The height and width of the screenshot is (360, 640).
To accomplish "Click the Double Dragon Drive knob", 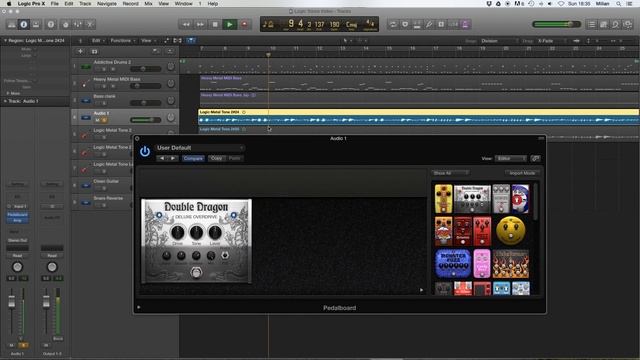I will pos(178,232).
